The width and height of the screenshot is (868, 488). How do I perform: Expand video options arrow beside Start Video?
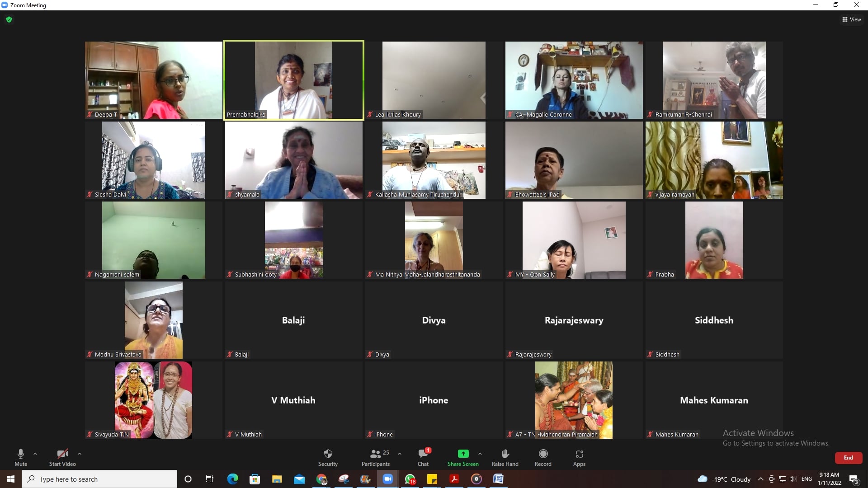pyautogui.click(x=80, y=454)
